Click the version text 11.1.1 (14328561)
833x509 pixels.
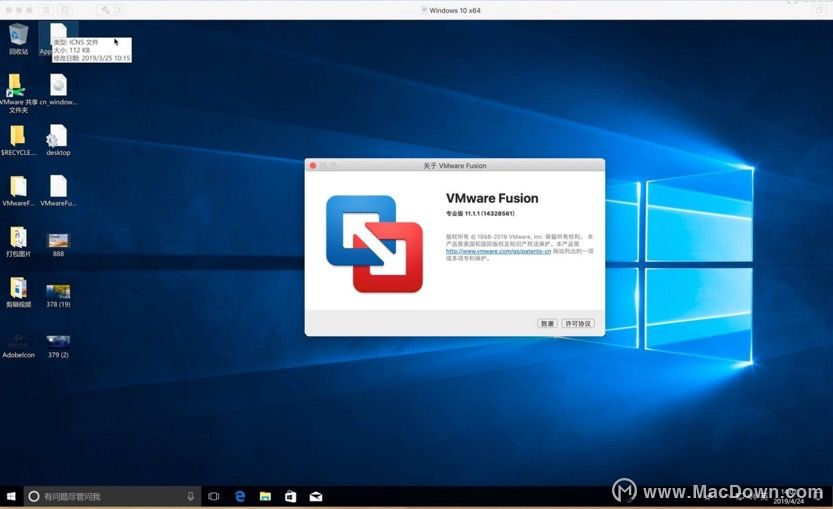[x=489, y=214]
